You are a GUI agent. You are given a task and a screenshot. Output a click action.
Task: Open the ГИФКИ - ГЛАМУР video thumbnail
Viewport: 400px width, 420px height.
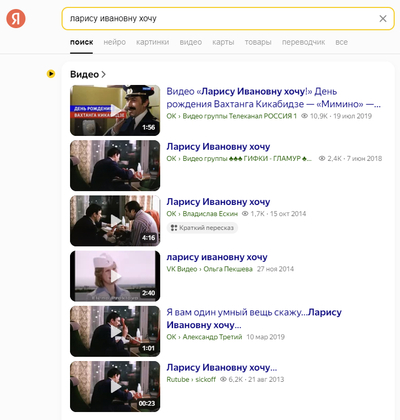coord(115,166)
